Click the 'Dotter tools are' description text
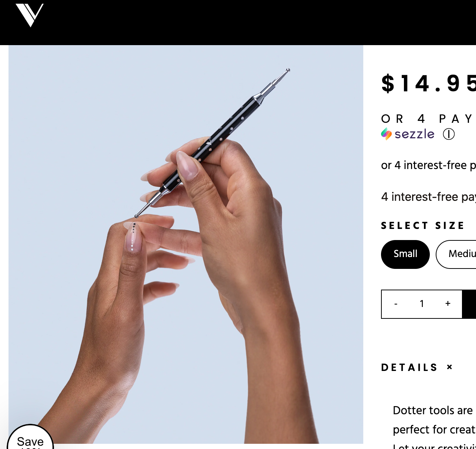Viewport: 476px width, 449px height. click(x=433, y=410)
